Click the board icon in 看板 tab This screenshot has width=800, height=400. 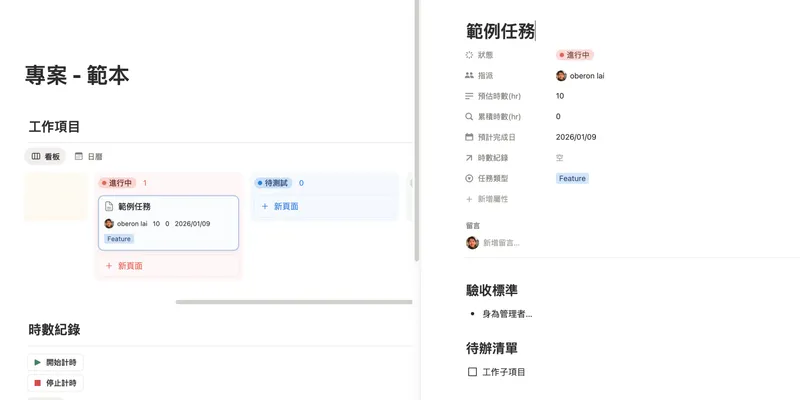tap(36, 157)
